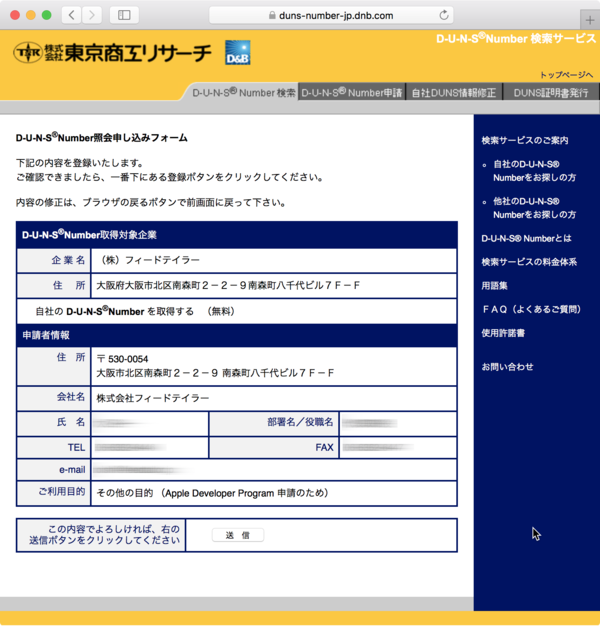Click the 送信 submit button
Screen dimensions: 600x626
[238, 535]
